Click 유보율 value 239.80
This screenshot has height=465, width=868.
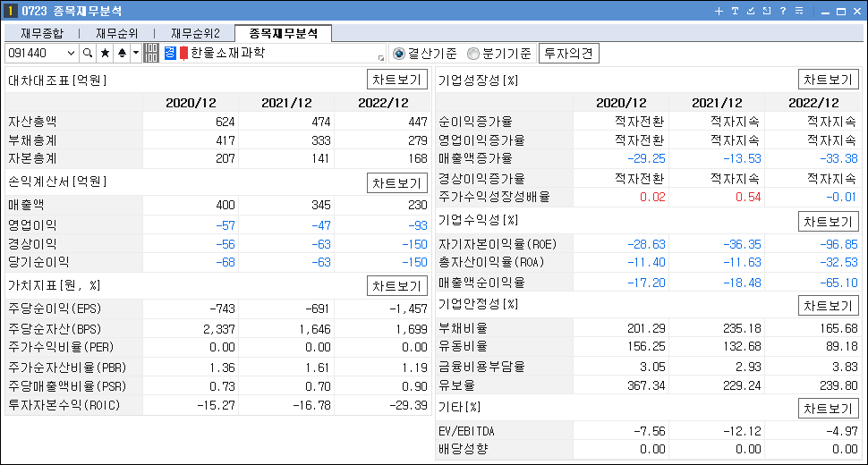[x=838, y=385]
